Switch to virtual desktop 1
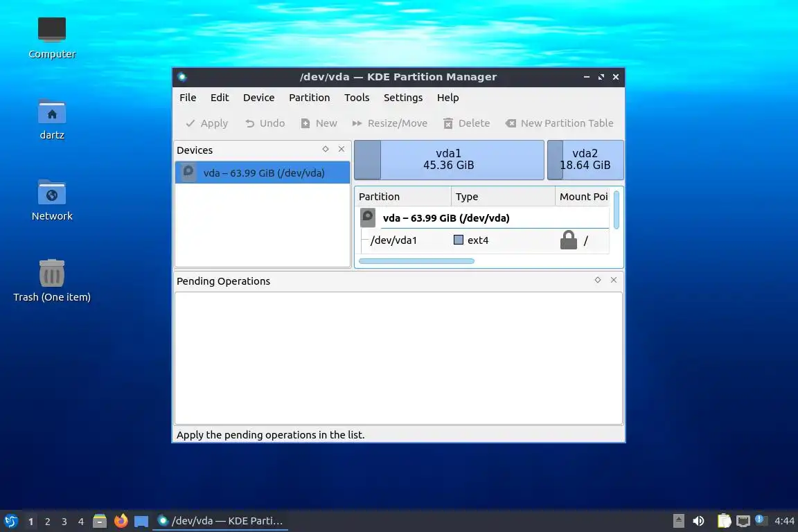 click(31, 522)
